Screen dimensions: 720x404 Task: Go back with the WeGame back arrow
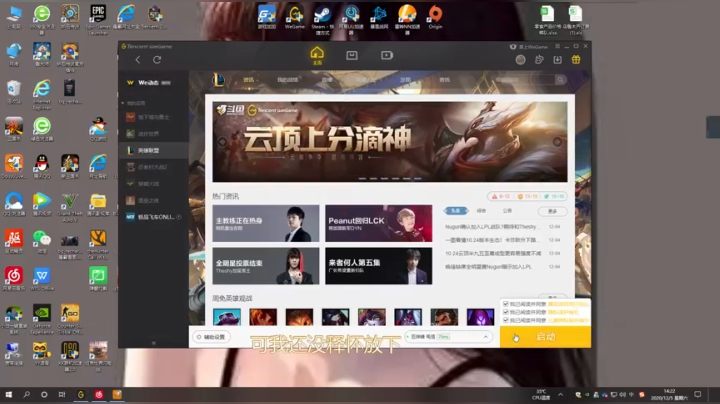(x=138, y=60)
